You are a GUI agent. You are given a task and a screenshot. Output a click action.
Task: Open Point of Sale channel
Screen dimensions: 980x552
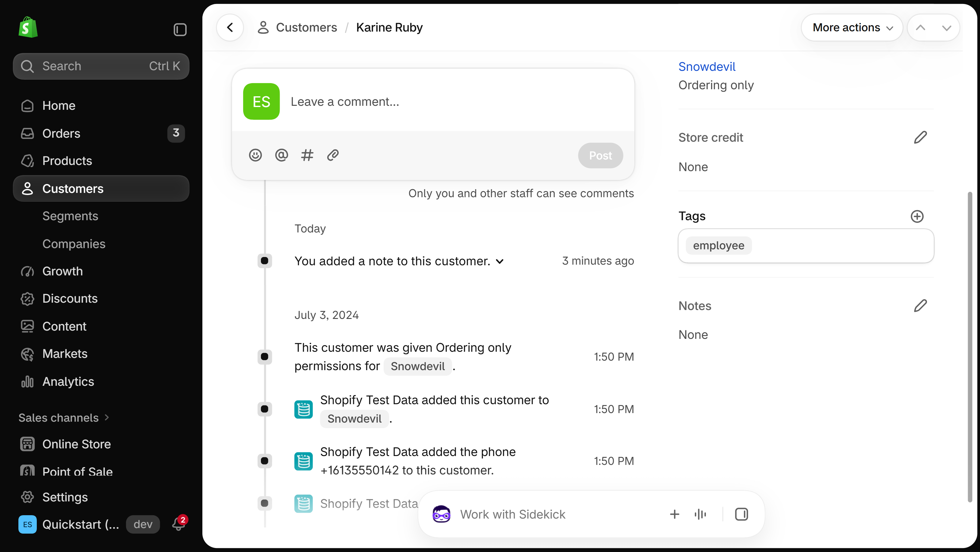[x=101, y=471]
